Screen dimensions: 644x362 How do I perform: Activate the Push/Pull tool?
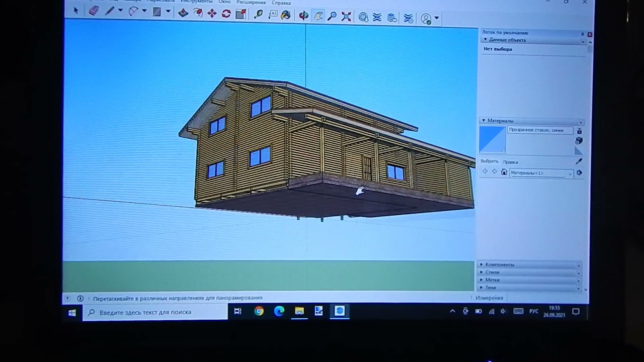click(183, 13)
